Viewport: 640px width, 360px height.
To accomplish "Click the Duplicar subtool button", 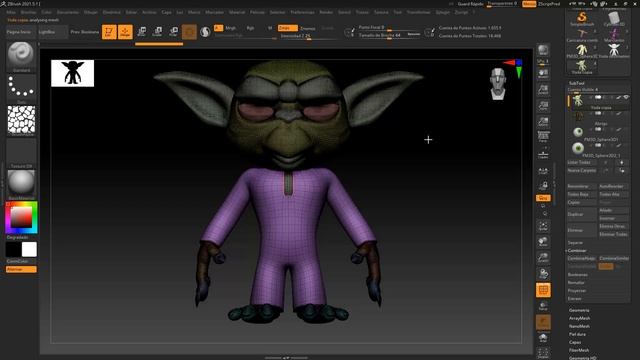I will [582, 214].
